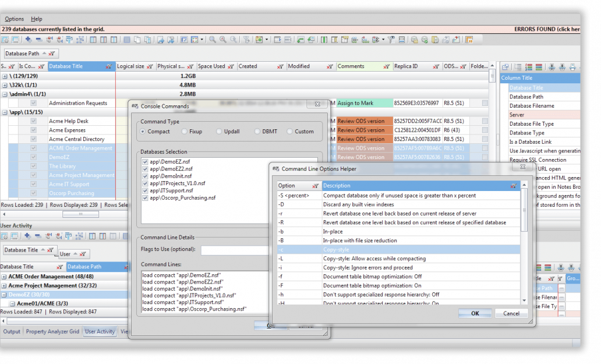Expand Acme Project Management (32/32) group
The width and height of the screenshot is (601, 364).
tap(4, 286)
